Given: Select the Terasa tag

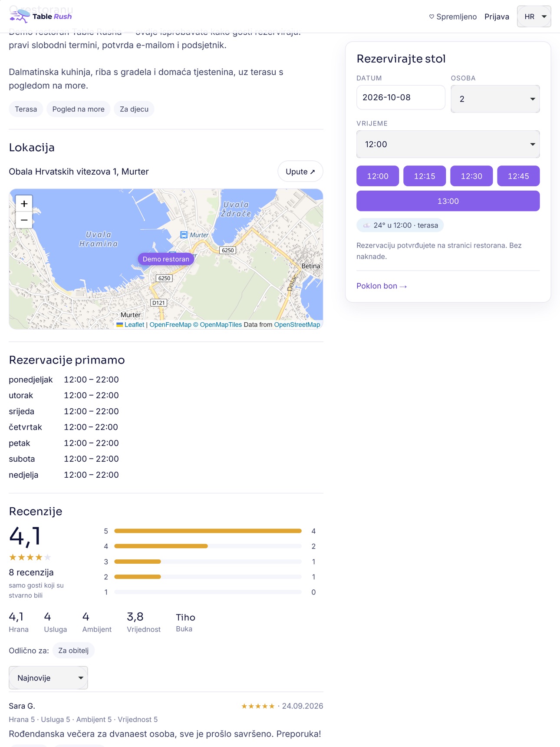Looking at the screenshot, I should 26,109.
